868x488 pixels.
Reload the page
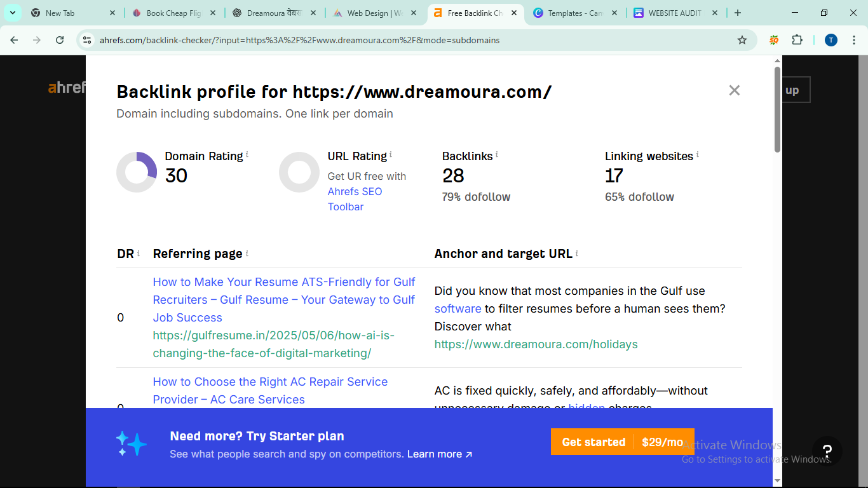(60, 40)
